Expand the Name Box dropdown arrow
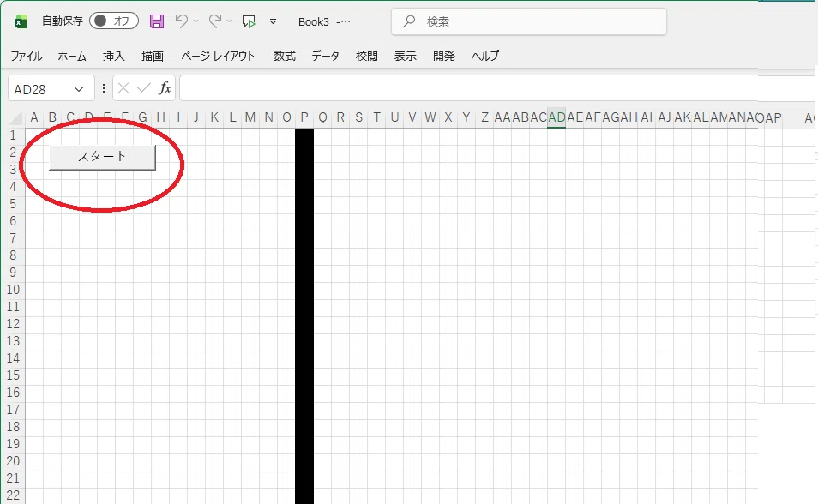 pyautogui.click(x=79, y=89)
